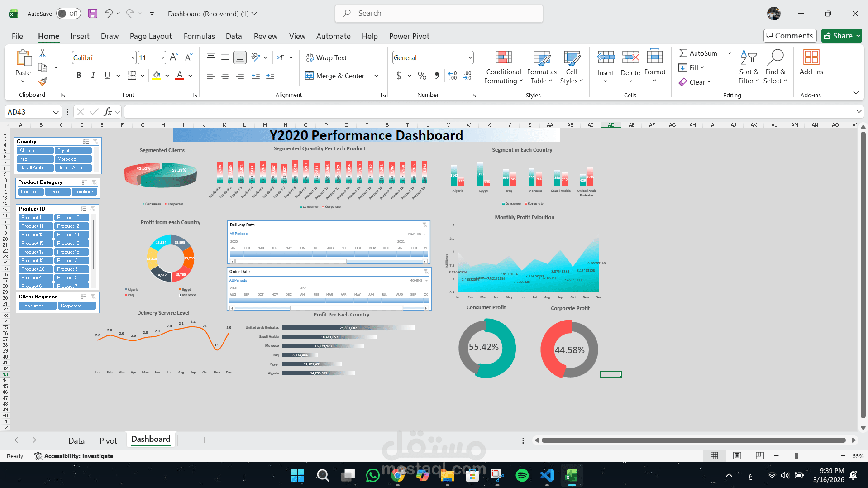Select the Format as Table icon

coord(541,67)
